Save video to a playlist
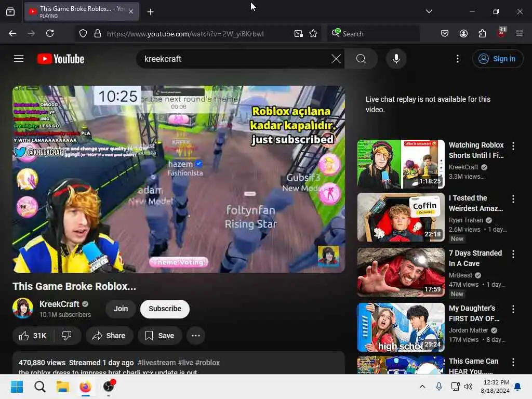 click(160, 336)
